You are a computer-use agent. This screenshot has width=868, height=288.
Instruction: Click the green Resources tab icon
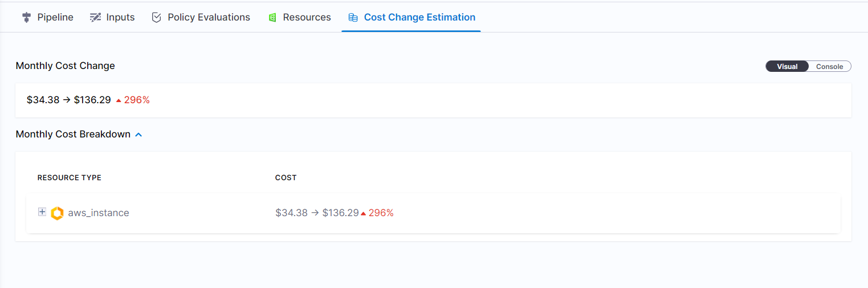coord(272,18)
